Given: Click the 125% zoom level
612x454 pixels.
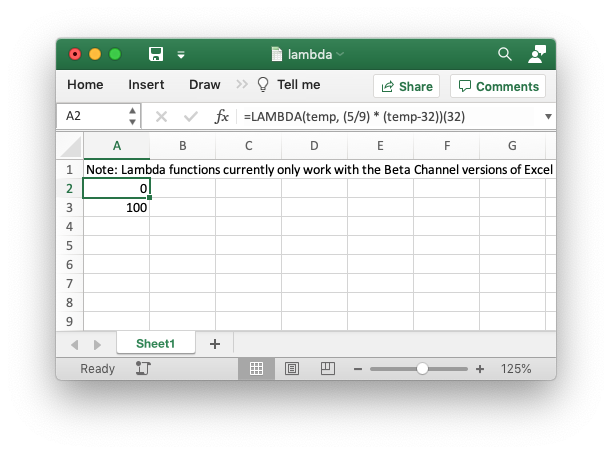Looking at the screenshot, I should click(516, 369).
